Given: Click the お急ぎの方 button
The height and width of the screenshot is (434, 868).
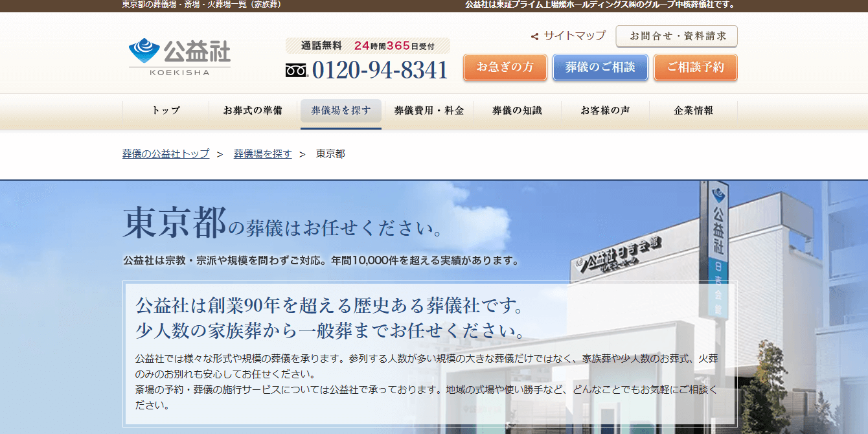Looking at the screenshot, I should click(505, 67).
